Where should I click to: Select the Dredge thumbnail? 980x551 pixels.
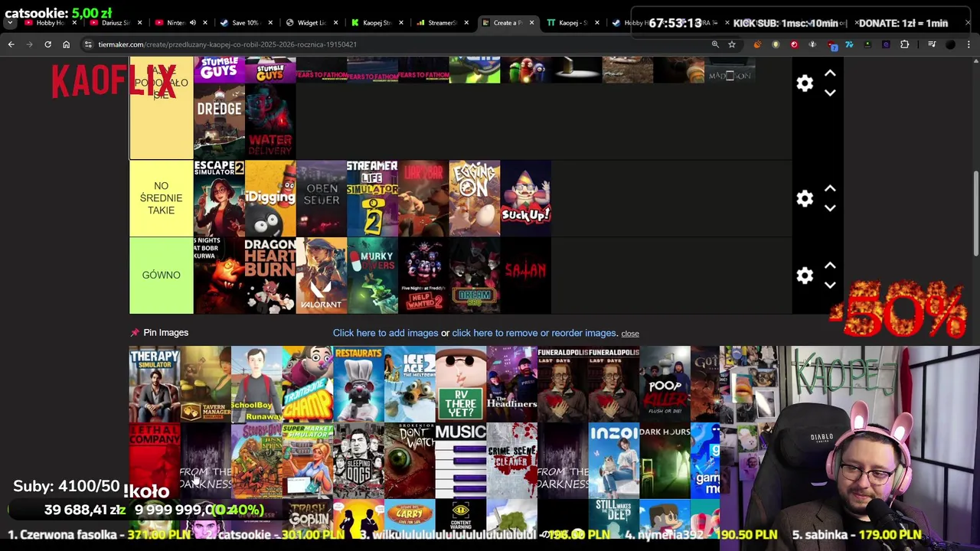[x=219, y=121]
